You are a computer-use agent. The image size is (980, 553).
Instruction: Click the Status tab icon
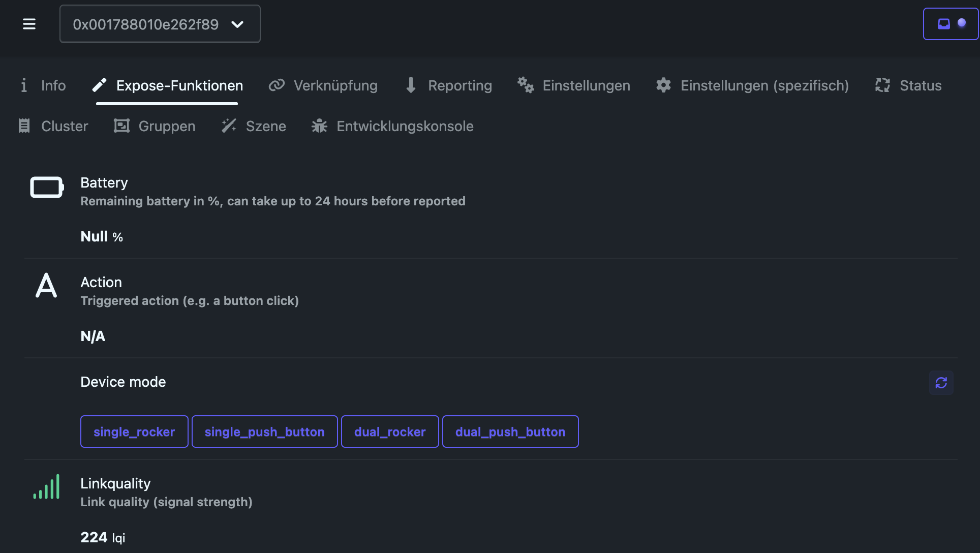pos(882,85)
